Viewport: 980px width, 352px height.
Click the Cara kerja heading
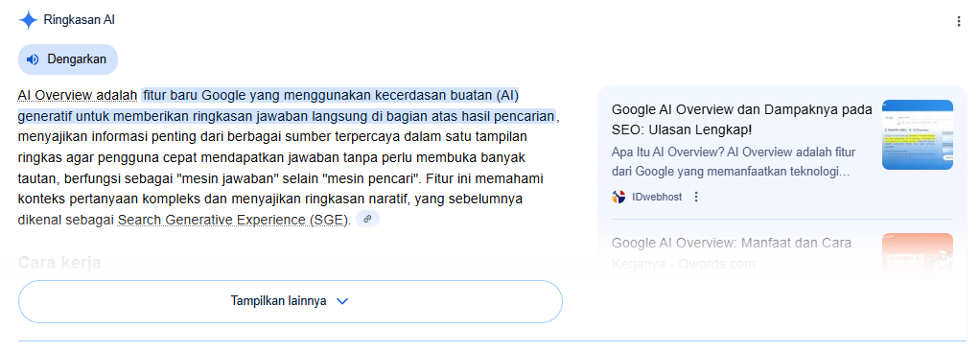[60, 263]
